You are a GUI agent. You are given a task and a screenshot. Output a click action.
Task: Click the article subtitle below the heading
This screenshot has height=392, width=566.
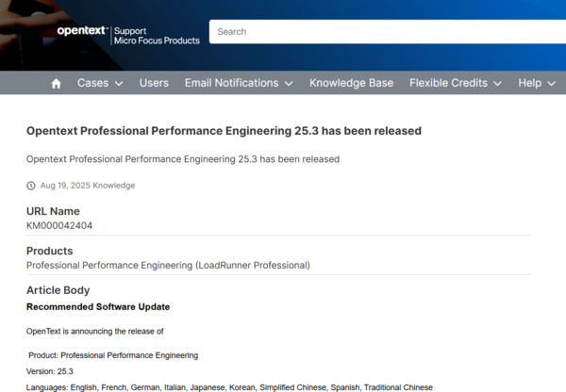pos(183,159)
